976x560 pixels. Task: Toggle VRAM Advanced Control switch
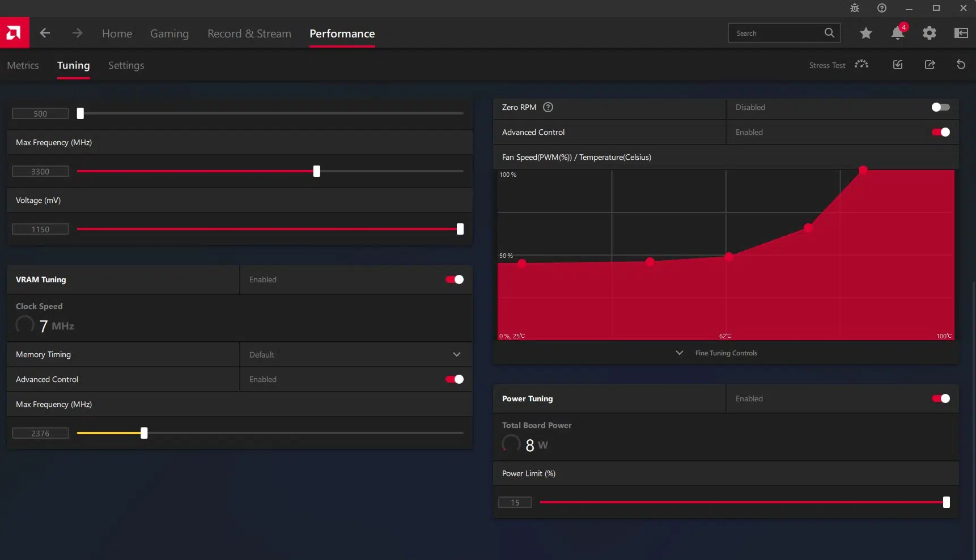coord(455,379)
